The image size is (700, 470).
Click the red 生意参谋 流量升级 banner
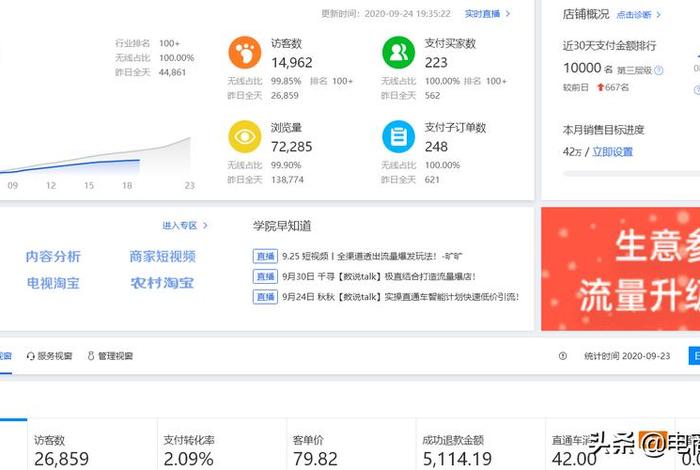pyautogui.click(x=621, y=269)
